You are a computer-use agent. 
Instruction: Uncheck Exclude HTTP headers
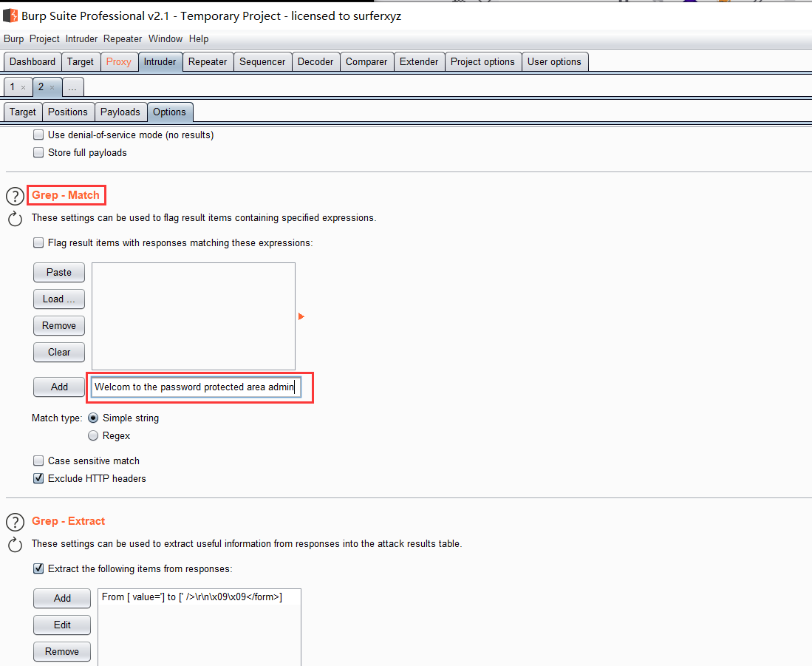coord(38,478)
